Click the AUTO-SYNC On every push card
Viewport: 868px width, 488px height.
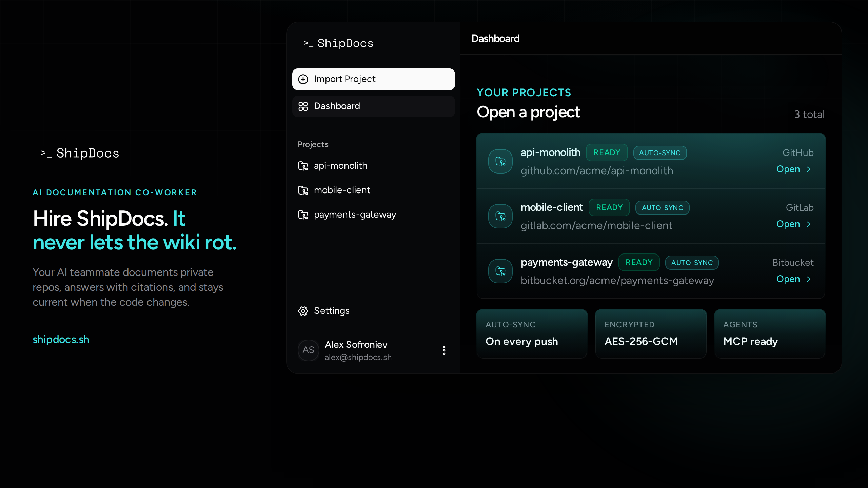point(532,334)
